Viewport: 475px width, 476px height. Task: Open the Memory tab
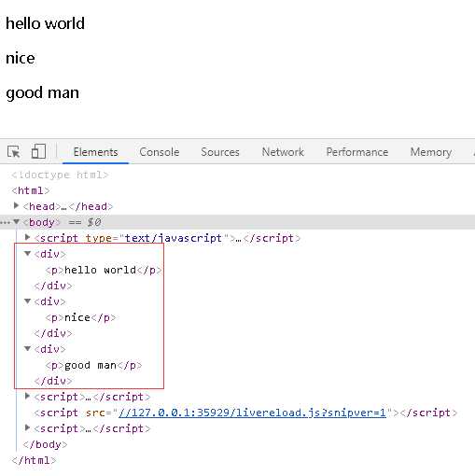pyautogui.click(x=431, y=152)
